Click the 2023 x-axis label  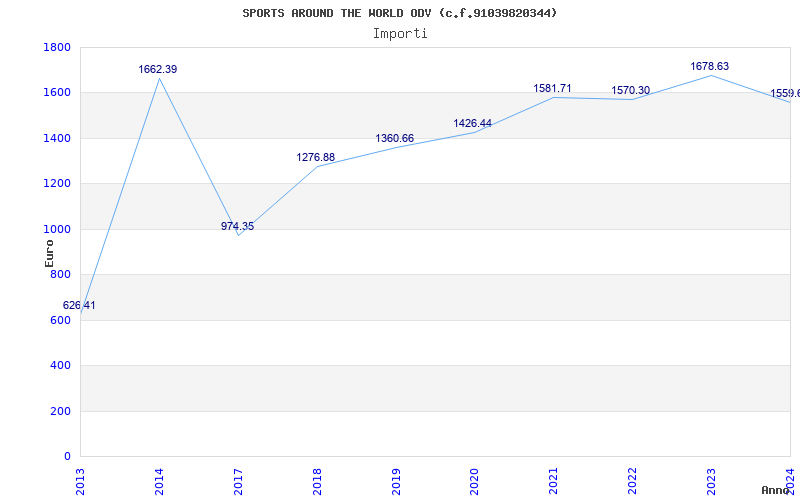[711, 482]
